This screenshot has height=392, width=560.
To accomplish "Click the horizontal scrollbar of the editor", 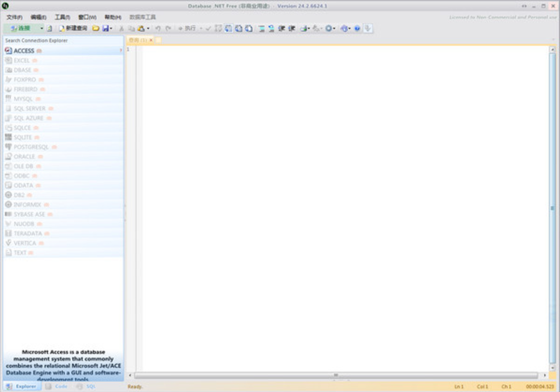I will coord(336,375).
